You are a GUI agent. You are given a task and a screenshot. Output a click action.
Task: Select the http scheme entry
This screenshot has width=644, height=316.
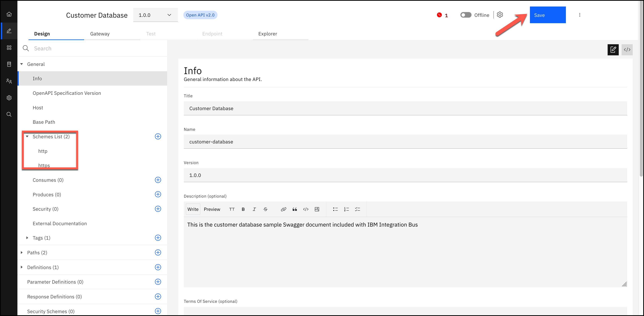click(x=43, y=151)
